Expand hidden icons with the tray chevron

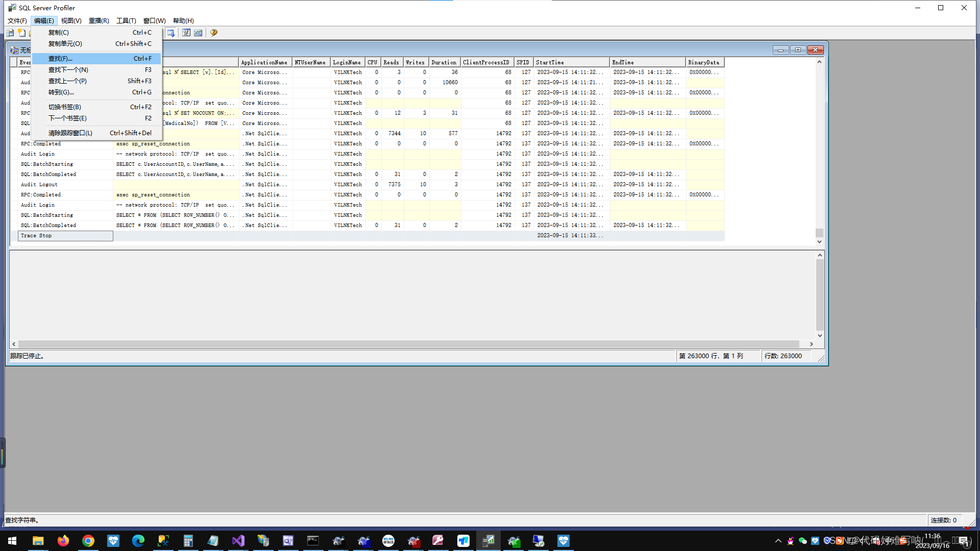778,541
